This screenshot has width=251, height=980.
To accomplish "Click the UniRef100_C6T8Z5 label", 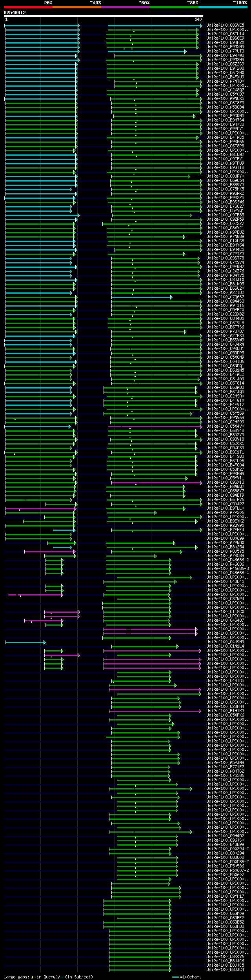I will click(225, 103).
